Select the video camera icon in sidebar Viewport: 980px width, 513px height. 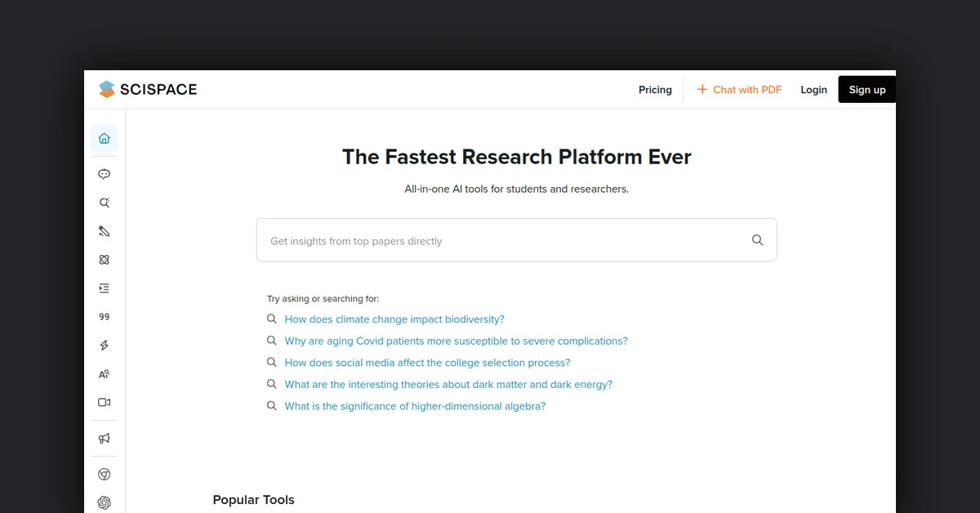[104, 403]
